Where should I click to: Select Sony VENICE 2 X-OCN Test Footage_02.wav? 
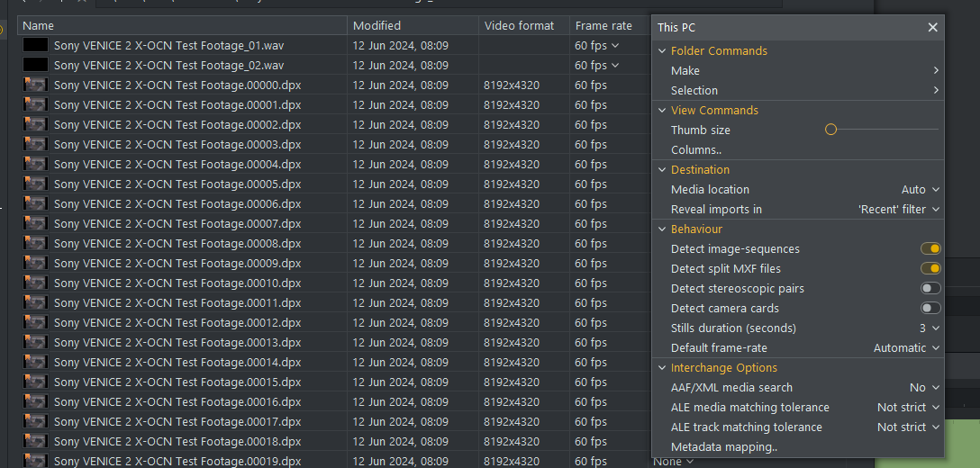point(168,66)
